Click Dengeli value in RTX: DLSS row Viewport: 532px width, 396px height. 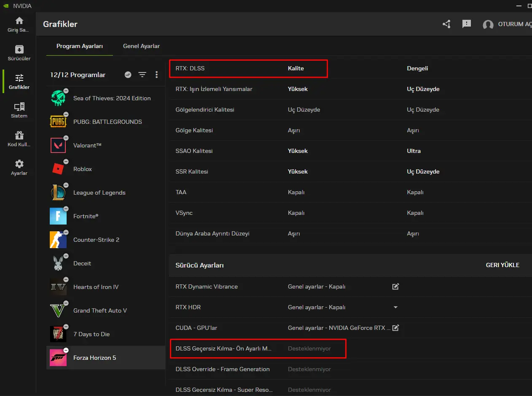(417, 68)
